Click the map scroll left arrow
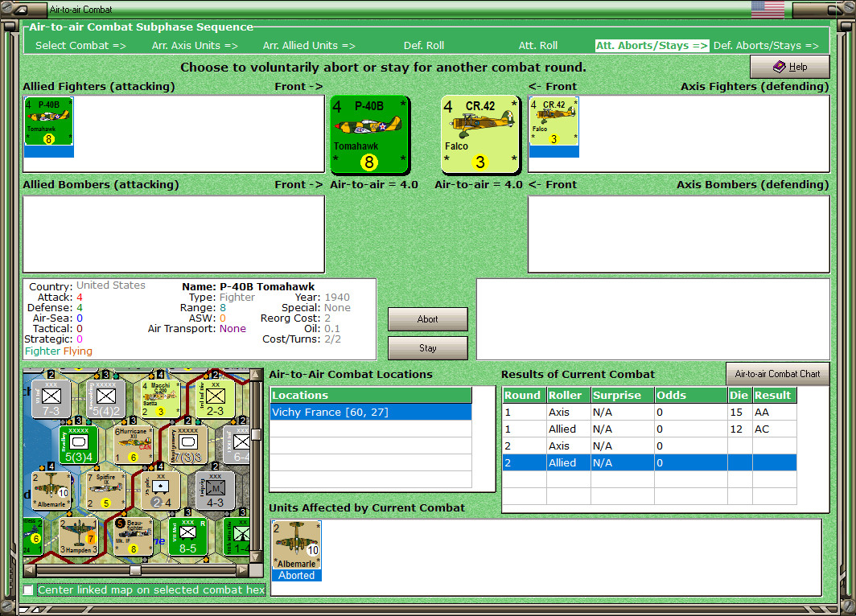 click(30, 570)
